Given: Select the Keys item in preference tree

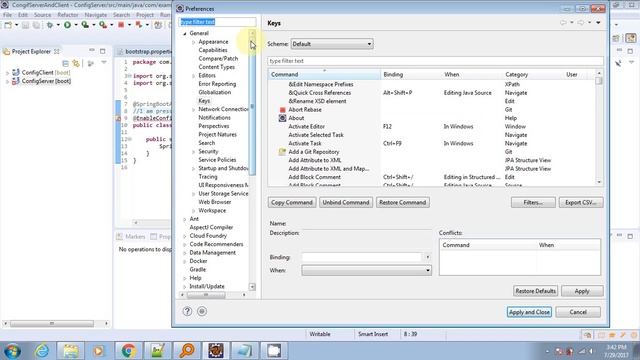Looking at the screenshot, I should click(x=204, y=101).
